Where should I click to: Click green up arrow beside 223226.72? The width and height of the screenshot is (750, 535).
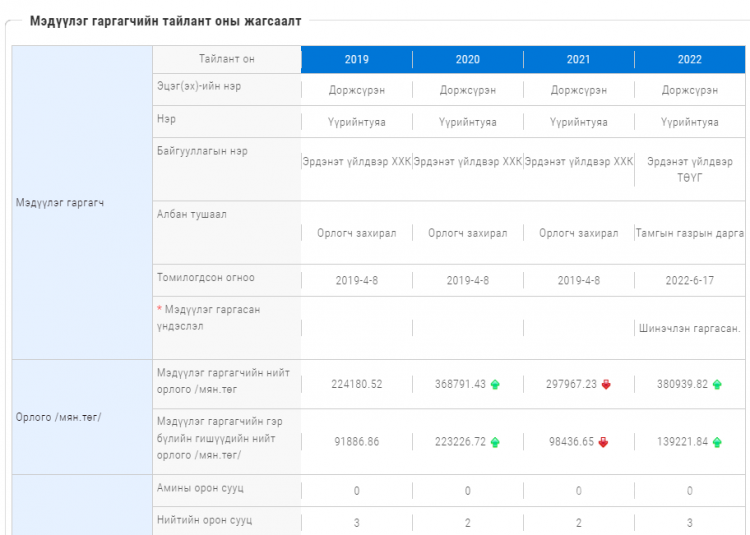click(x=495, y=442)
